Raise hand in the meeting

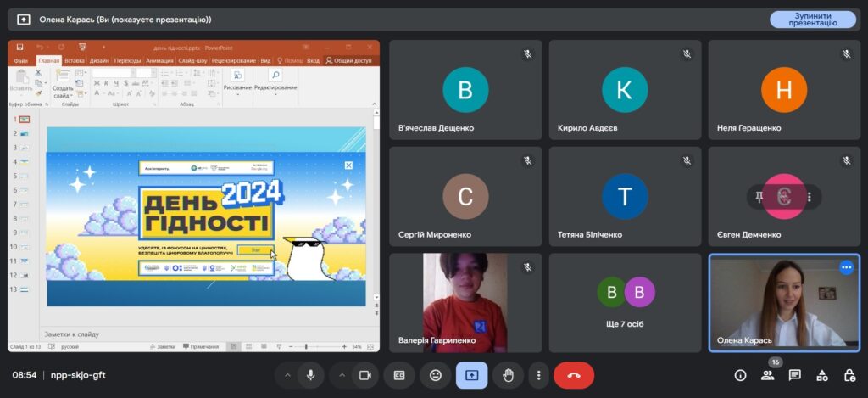[x=508, y=375]
